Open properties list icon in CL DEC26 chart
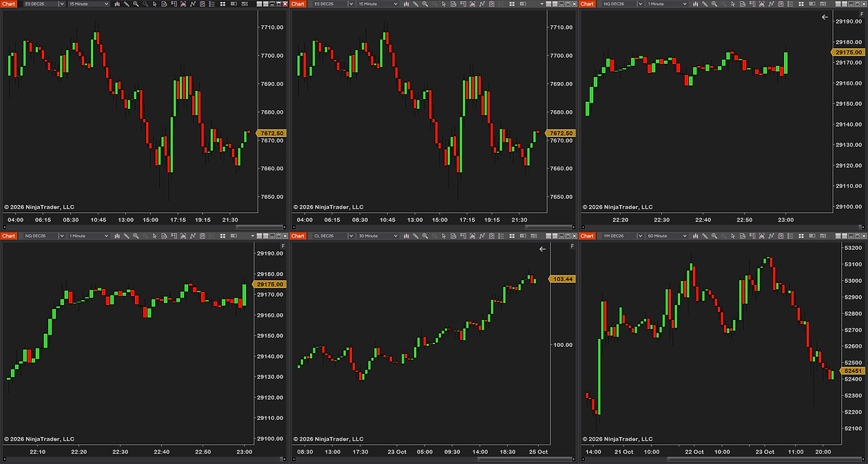This screenshot has width=868, height=464. pyautogui.click(x=501, y=235)
